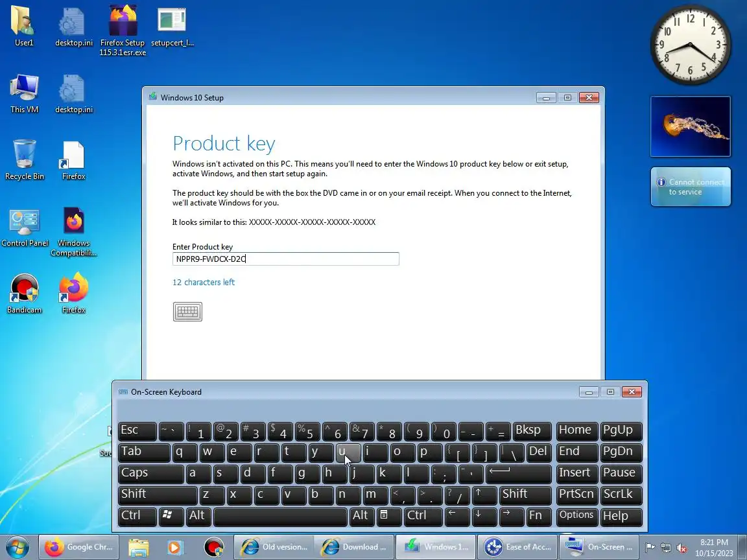Click the enter key on on-screen keyboard
The width and height of the screenshot is (747, 560).
tap(519, 474)
